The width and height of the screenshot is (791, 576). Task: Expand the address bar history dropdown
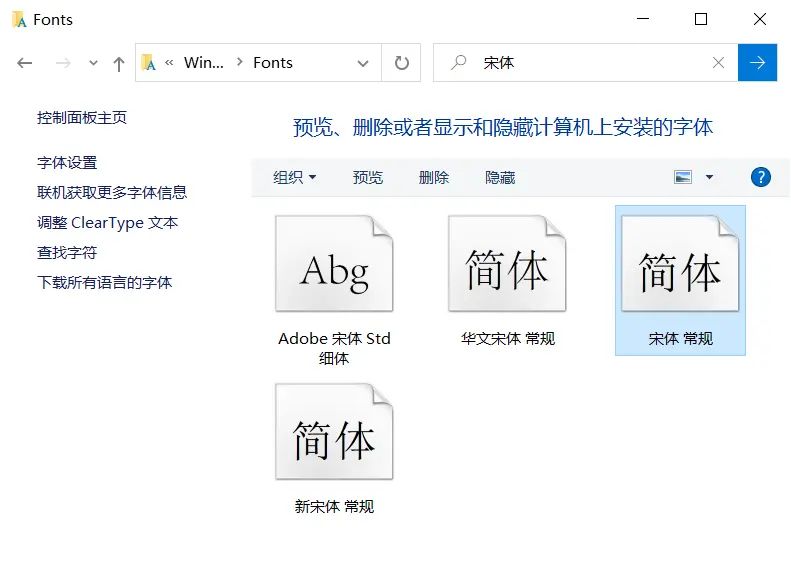tap(363, 63)
